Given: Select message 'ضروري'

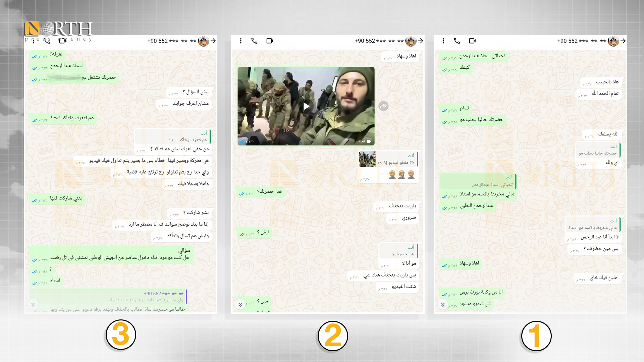Looking at the screenshot, I should (402, 218).
